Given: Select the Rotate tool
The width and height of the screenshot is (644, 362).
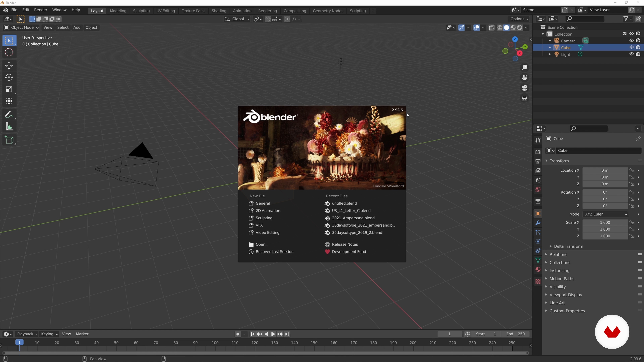Looking at the screenshot, I should [x=9, y=78].
